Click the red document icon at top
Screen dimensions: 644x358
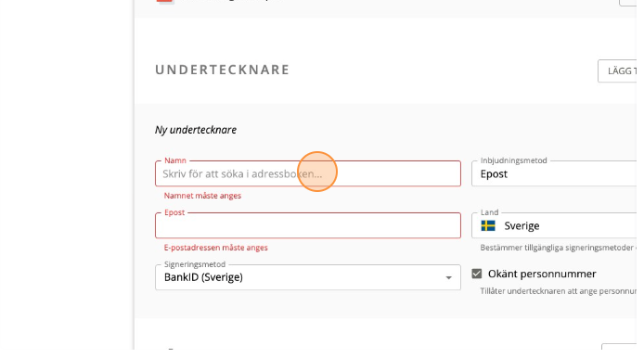[x=164, y=2]
